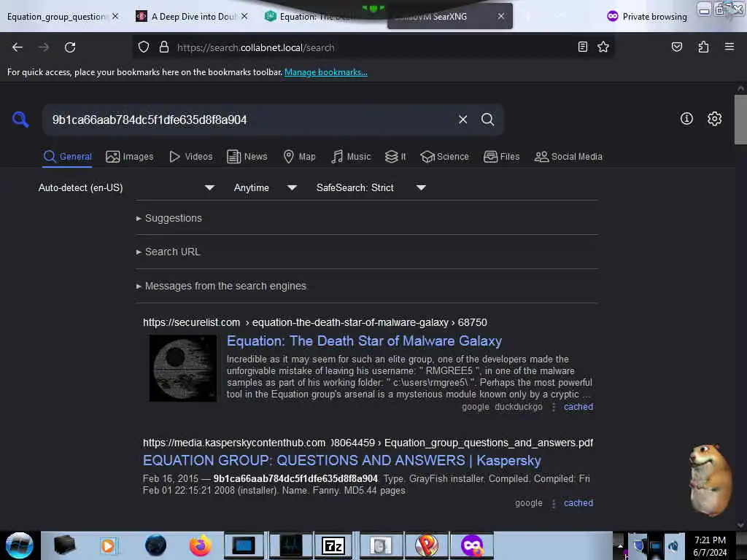The height and width of the screenshot is (560, 747).
Task: Open the Pocket save icon
Action: [x=676, y=47]
